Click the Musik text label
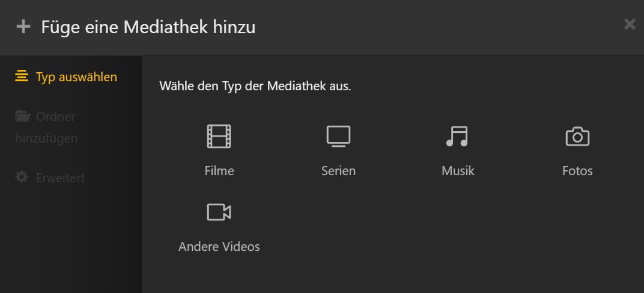This screenshot has width=644, height=293. (458, 171)
